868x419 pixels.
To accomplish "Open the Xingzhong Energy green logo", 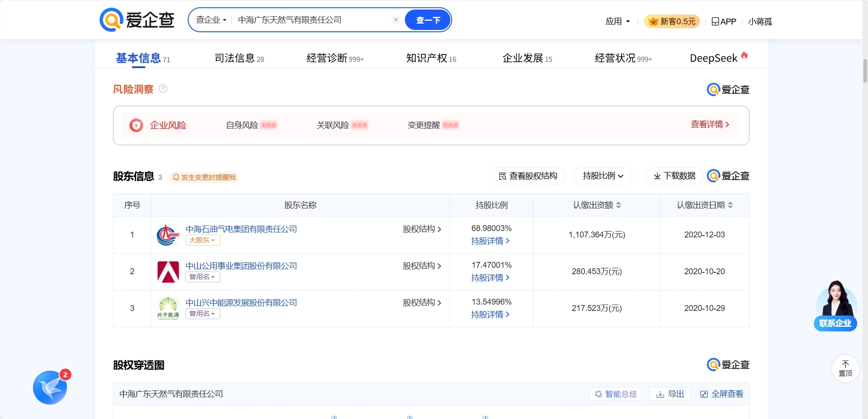I will [x=168, y=308].
